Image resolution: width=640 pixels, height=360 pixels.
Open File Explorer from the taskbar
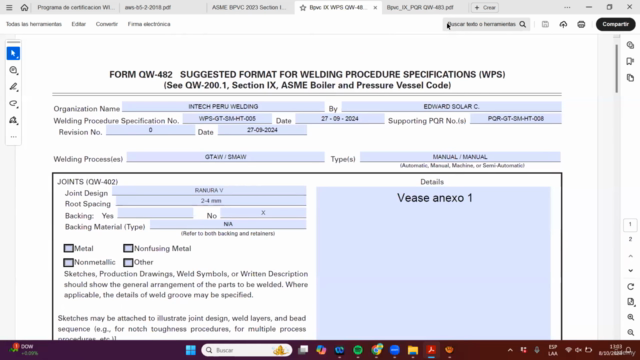413,350
